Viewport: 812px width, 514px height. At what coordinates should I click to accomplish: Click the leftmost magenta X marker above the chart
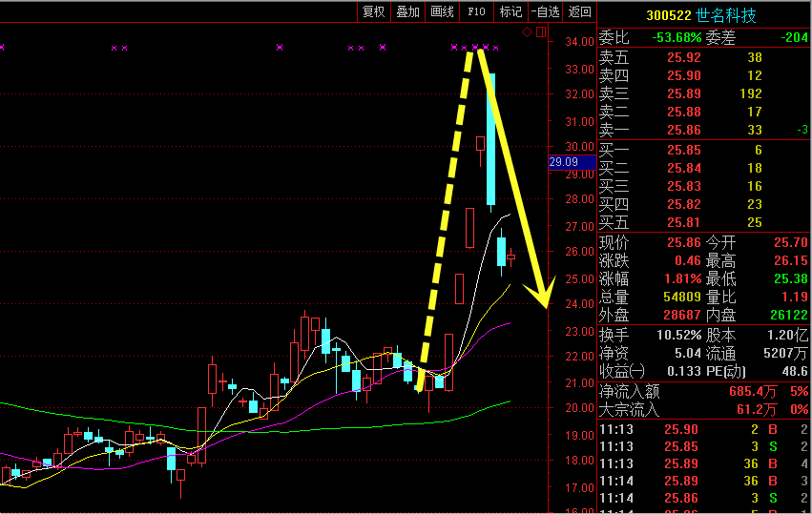[x=2, y=47]
